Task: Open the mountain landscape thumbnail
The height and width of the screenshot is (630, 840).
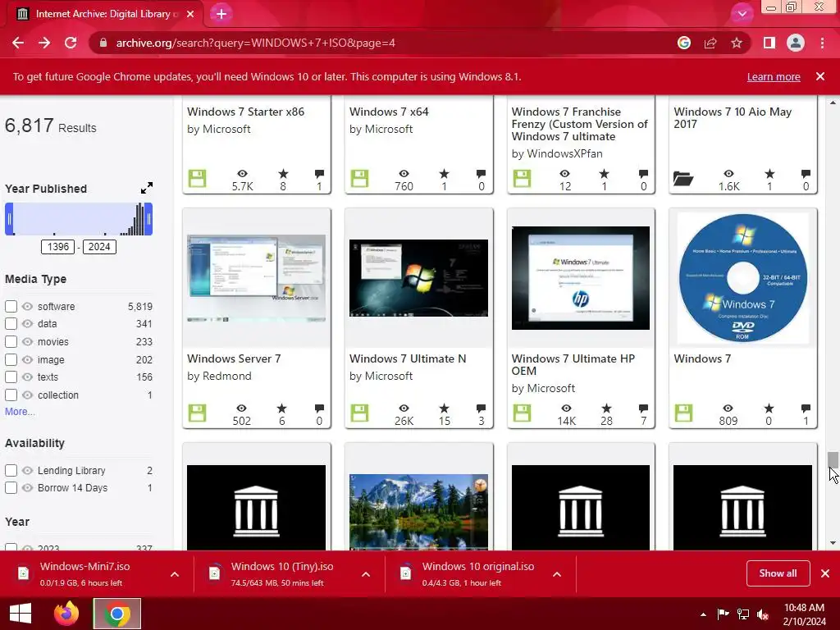Action: click(x=418, y=512)
